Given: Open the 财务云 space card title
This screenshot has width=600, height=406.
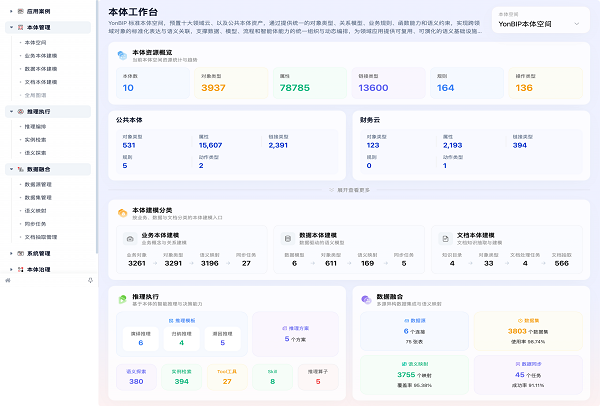Looking at the screenshot, I should [x=370, y=120].
